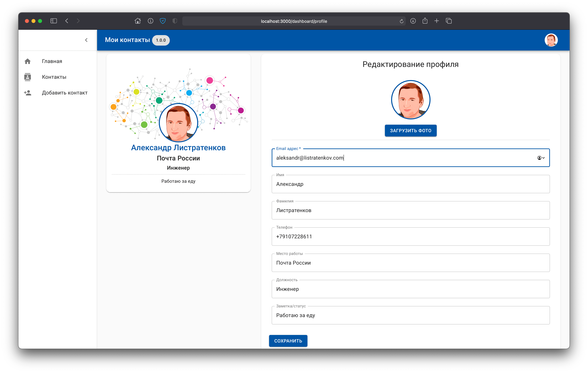Viewport: 588px width, 373px height.
Task: Open the Safari downloads icon
Action: tap(413, 21)
